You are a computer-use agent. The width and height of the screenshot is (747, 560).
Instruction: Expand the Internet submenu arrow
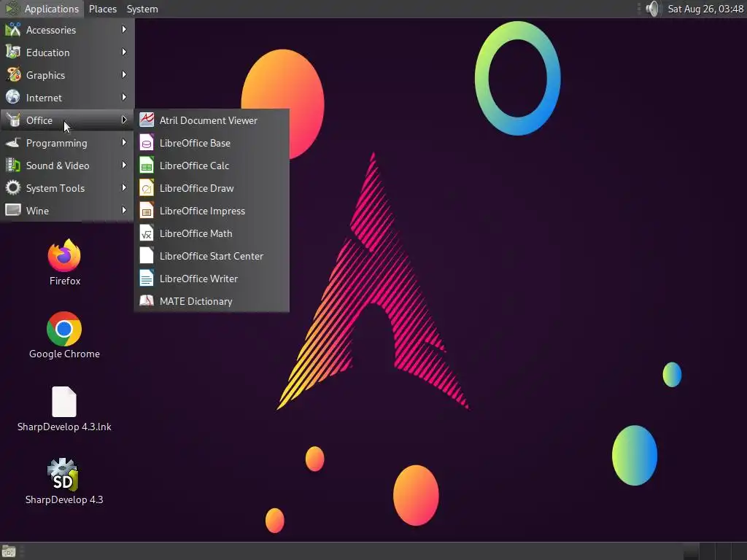click(124, 97)
